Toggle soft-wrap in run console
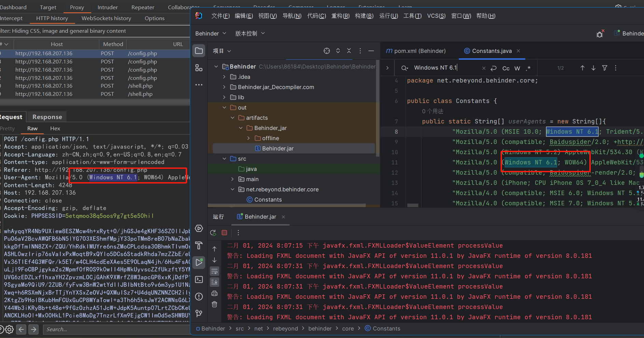Screen dimensions: 644x338 [x=214, y=271]
